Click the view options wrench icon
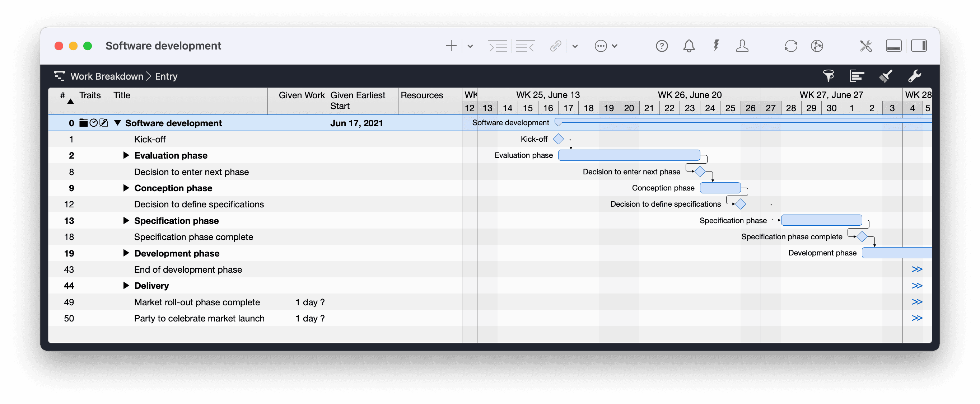Screen dimensions: 980x404 click(x=915, y=76)
